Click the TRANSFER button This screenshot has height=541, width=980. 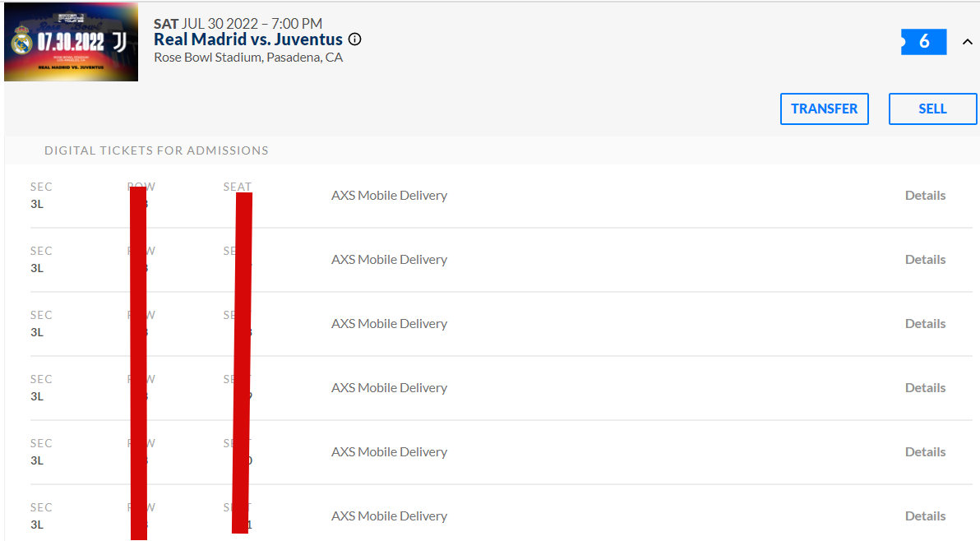pos(824,109)
